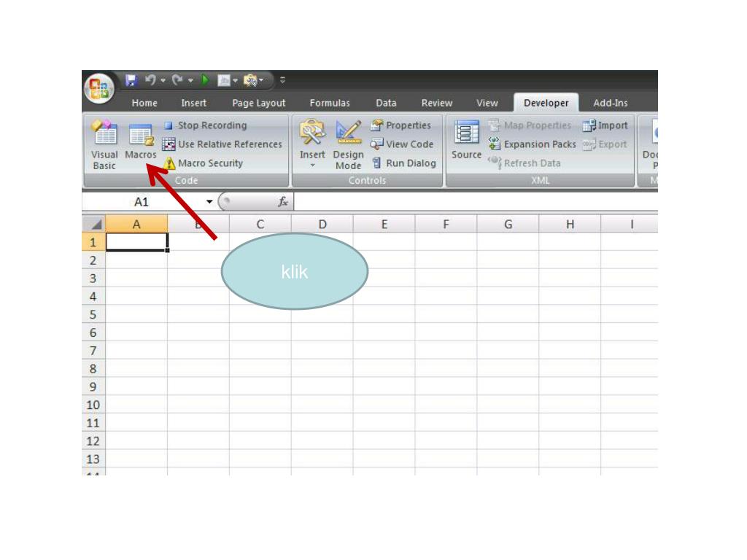This screenshot has height=560, width=747.
Task: Open Expansion Packs
Action: [x=532, y=144]
